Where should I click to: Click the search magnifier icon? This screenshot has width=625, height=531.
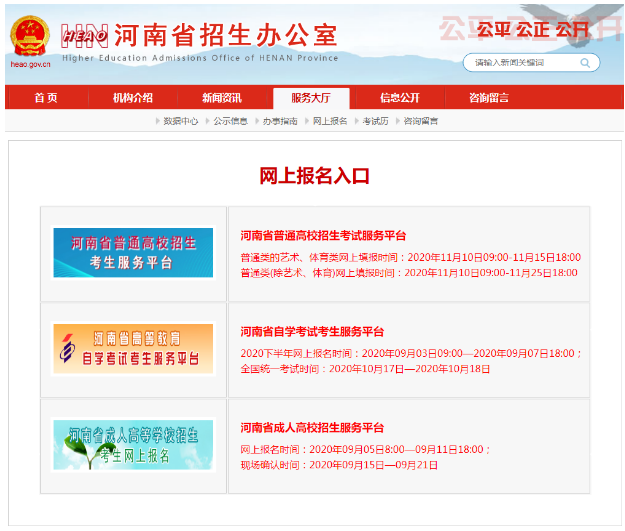pyautogui.click(x=586, y=63)
